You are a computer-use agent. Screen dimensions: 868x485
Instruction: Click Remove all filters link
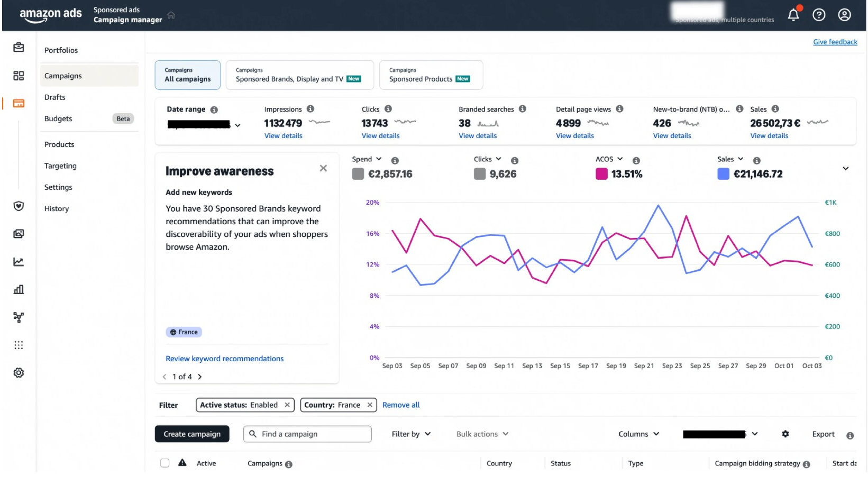(x=401, y=405)
